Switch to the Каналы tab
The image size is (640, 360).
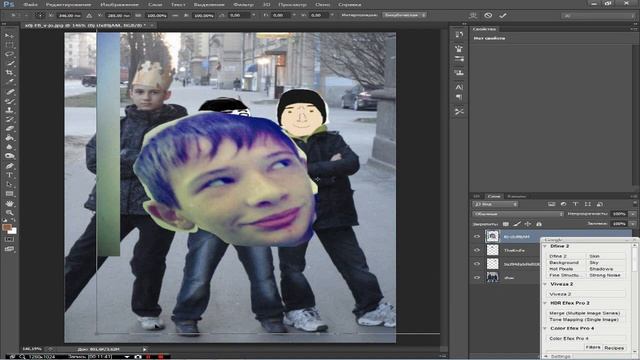(x=517, y=196)
